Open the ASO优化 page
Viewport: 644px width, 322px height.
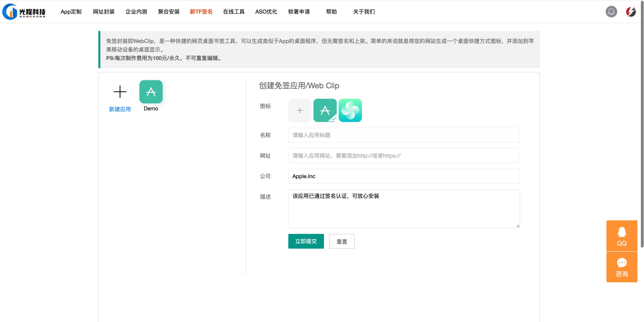266,11
